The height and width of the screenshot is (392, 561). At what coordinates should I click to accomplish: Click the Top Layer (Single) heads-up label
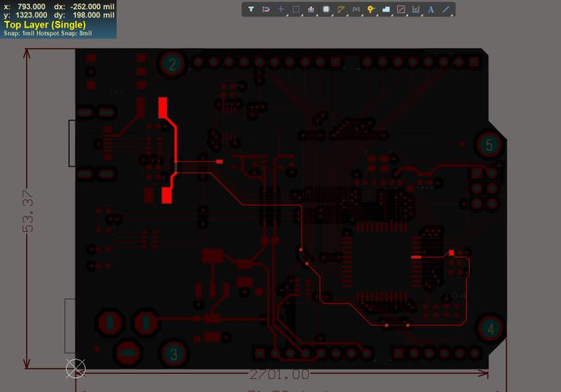click(x=45, y=25)
